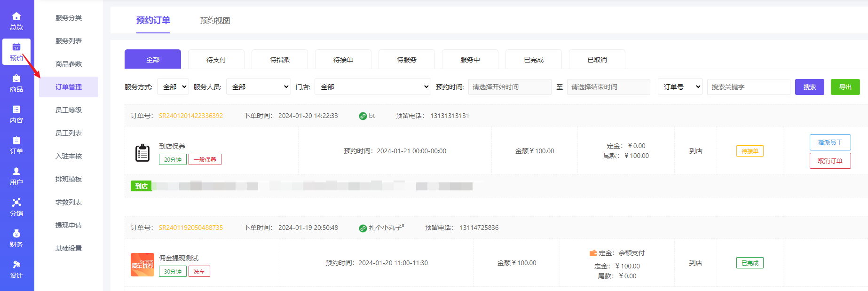
Task: Click the 佣金提现测试 service name
Action: coord(179,258)
